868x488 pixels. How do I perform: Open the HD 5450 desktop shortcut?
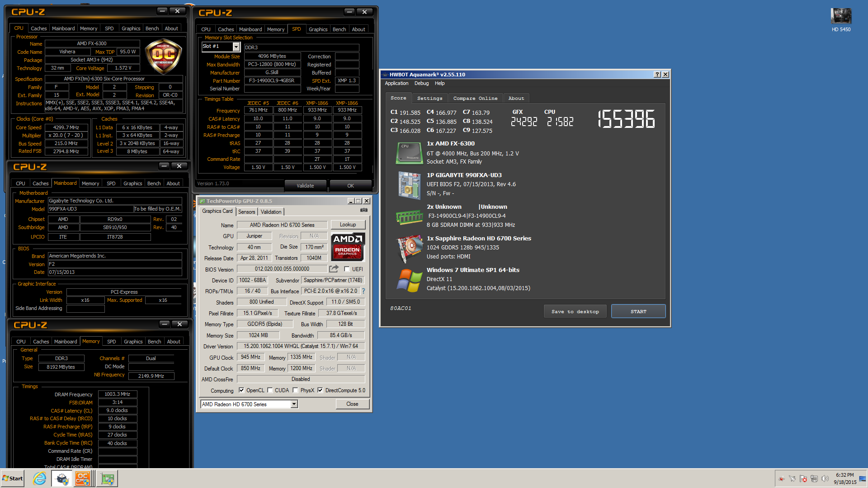click(x=841, y=20)
